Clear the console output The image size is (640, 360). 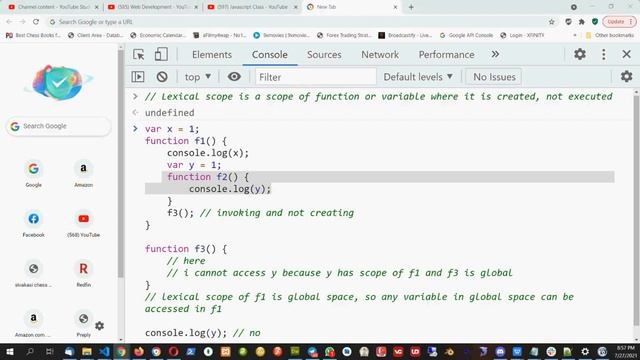click(x=162, y=77)
